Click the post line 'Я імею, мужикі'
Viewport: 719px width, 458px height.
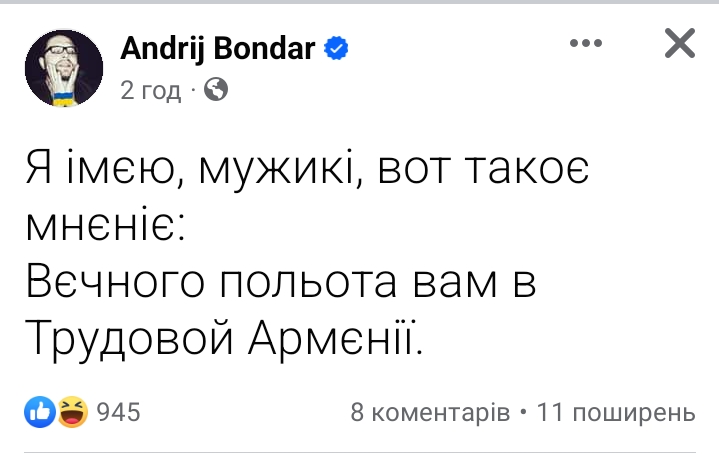pyautogui.click(x=191, y=168)
